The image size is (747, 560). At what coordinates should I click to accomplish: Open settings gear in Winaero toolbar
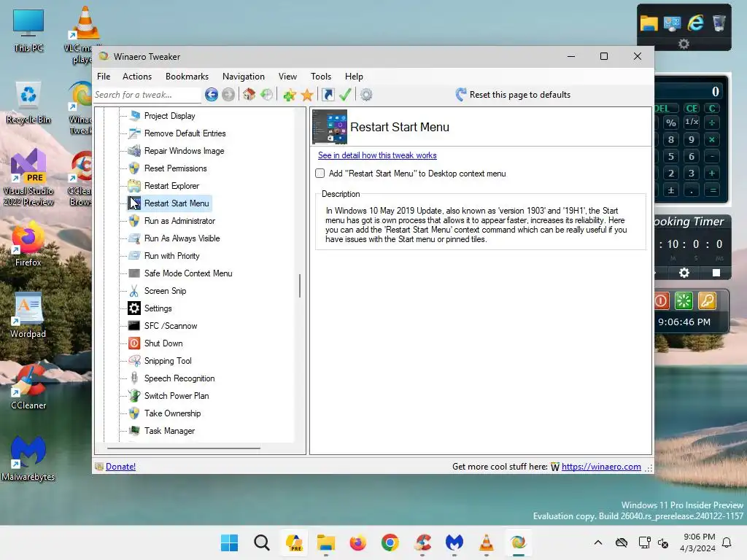pos(366,95)
